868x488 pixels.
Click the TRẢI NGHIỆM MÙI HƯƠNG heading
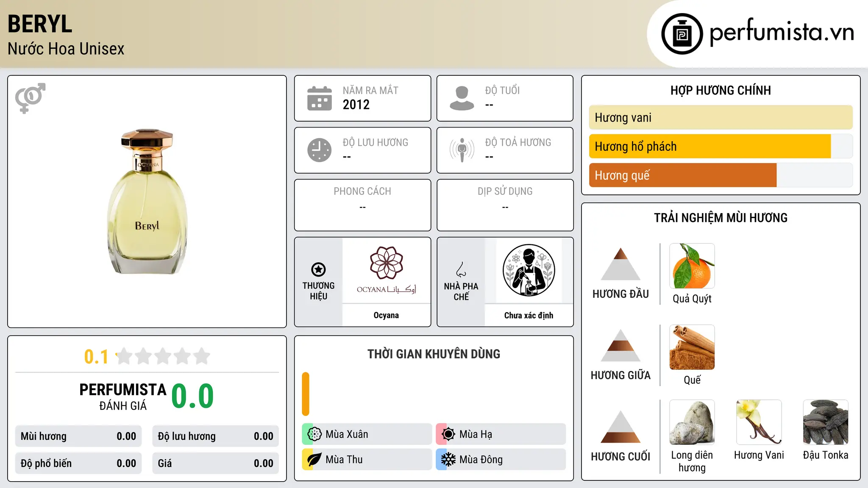tap(721, 218)
